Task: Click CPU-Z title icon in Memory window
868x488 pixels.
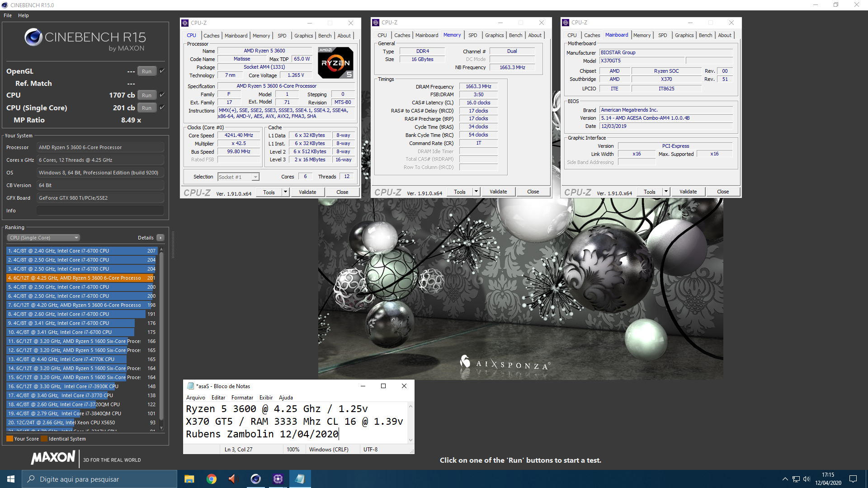Action: pos(376,23)
